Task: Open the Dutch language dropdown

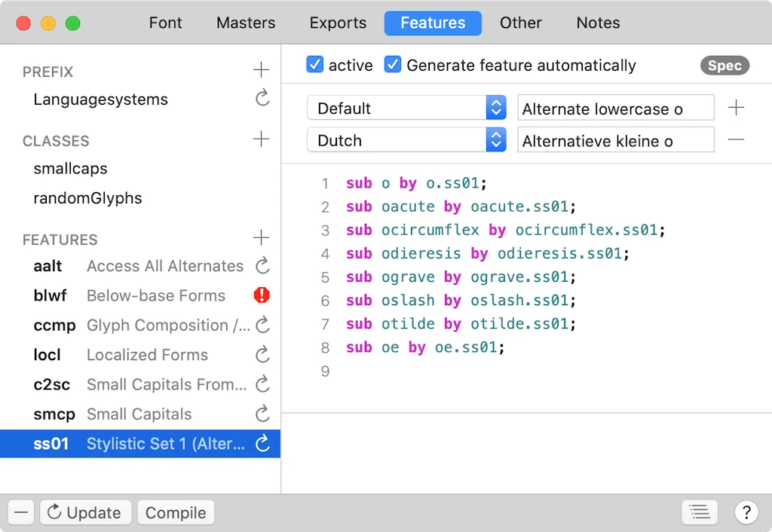Action: pyautogui.click(x=406, y=140)
